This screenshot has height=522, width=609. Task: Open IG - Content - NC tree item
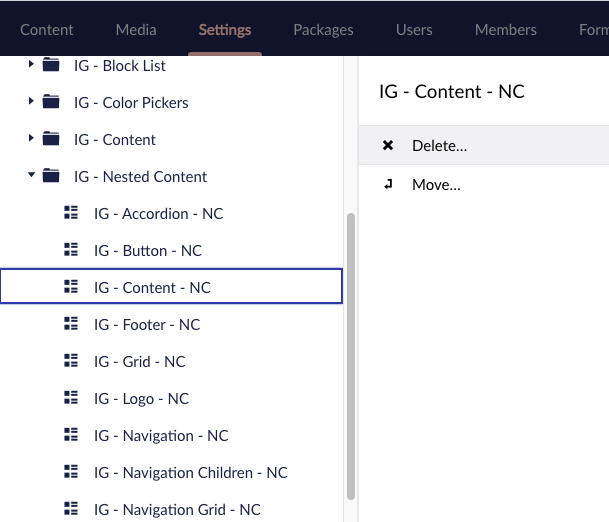tap(171, 286)
